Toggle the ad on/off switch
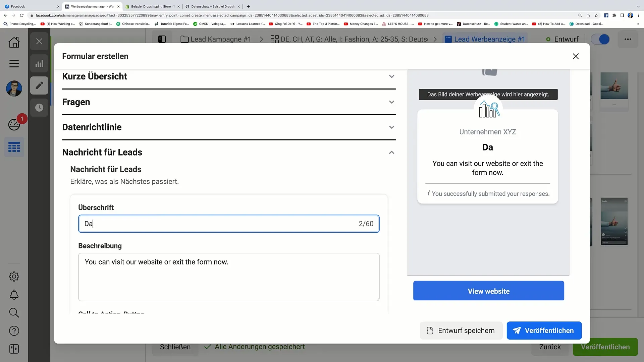 pyautogui.click(x=600, y=39)
